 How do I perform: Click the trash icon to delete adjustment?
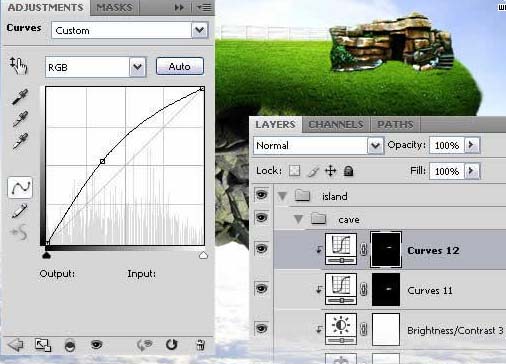tap(200, 345)
